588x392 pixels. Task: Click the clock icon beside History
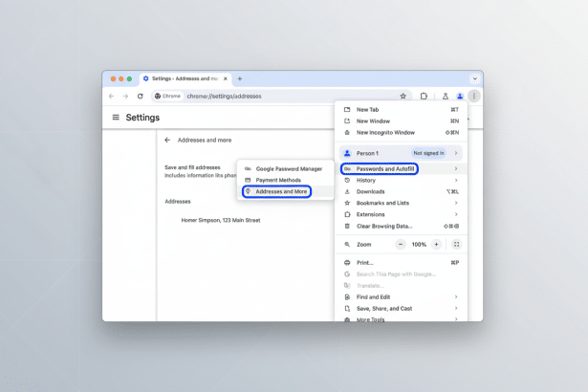click(347, 181)
